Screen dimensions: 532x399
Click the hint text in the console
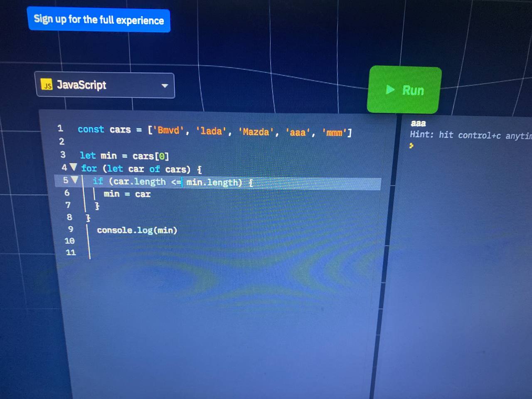coord(471,135)
